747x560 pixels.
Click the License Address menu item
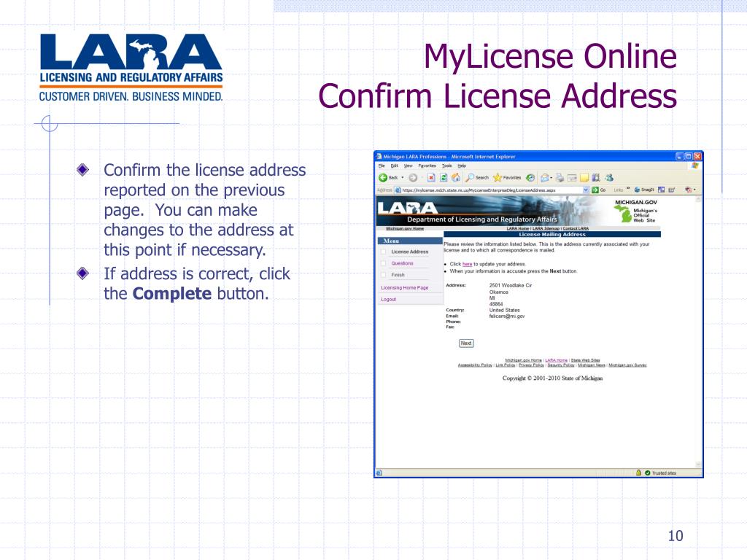pos(410,252)
